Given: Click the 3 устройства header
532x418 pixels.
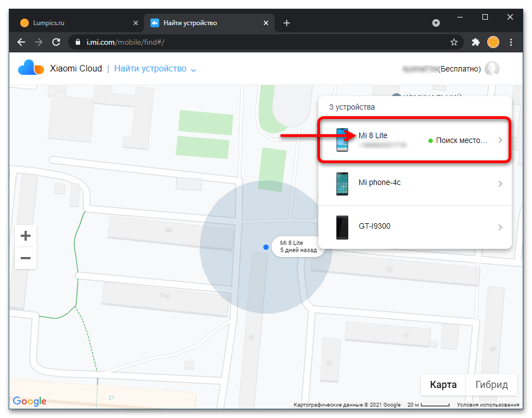Looking at the screenshot, I should 352,108.
